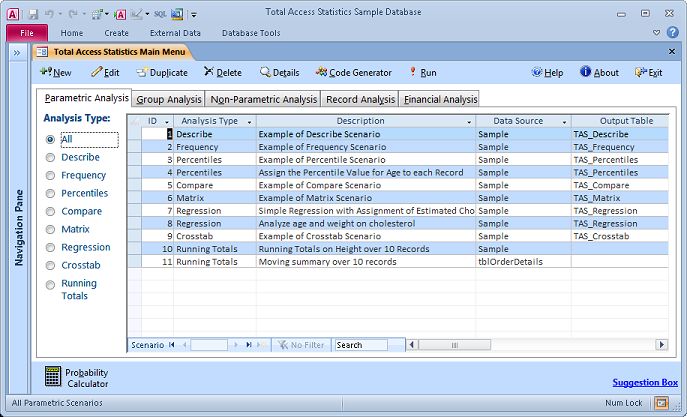The image size is (687, 417).
Task: Click the form icon on Main Menu tab
Action: tap(42, 52)
